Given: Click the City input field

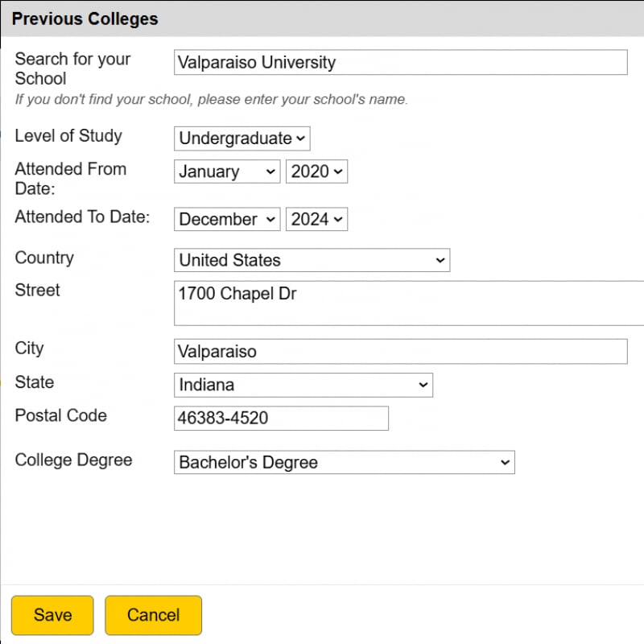Looking at the screenshot, I should pyautogui.click(x=400, y=351).
